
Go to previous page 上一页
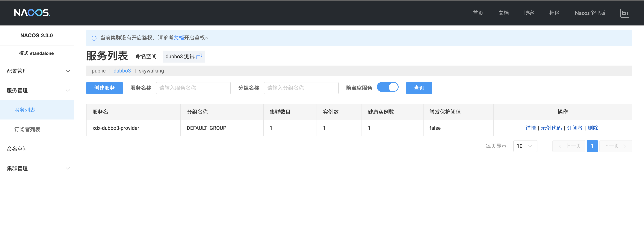click(569, 146)
